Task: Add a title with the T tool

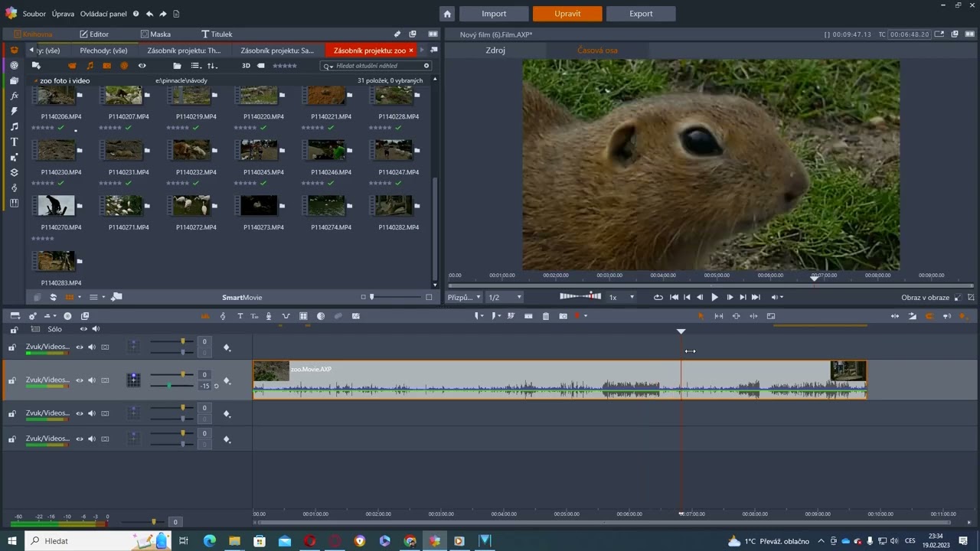Action: [240, 316]
